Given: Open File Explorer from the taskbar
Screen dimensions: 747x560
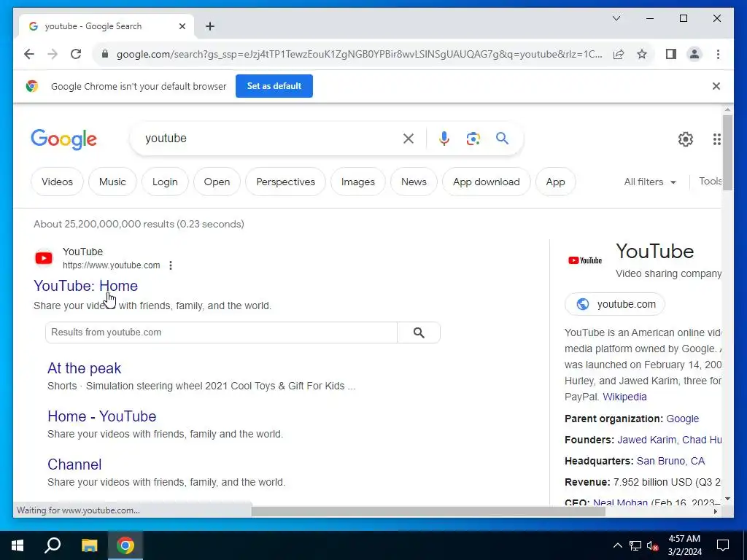Looking at the screenshot, I should 89,545.
